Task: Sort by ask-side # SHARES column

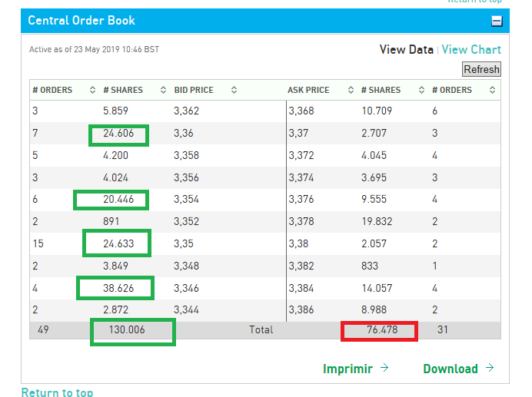Action: click(x=421, y=90)
